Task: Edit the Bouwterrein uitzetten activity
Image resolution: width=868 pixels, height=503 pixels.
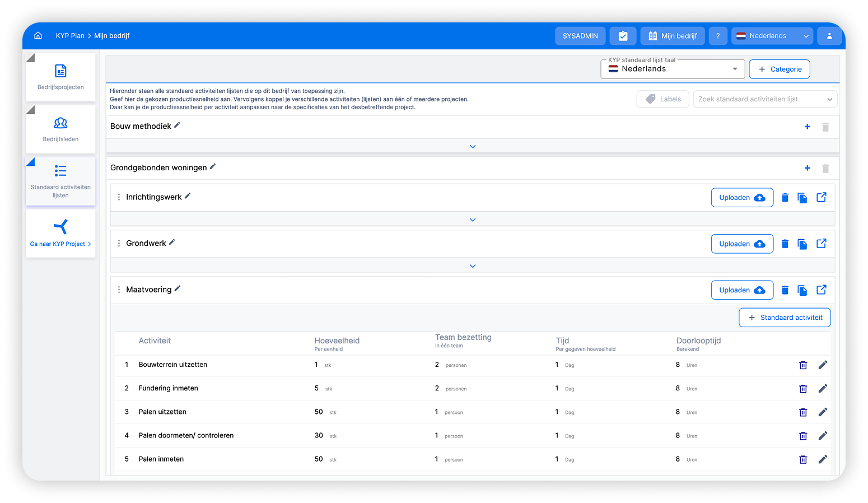Action: (x=823, y=365)
